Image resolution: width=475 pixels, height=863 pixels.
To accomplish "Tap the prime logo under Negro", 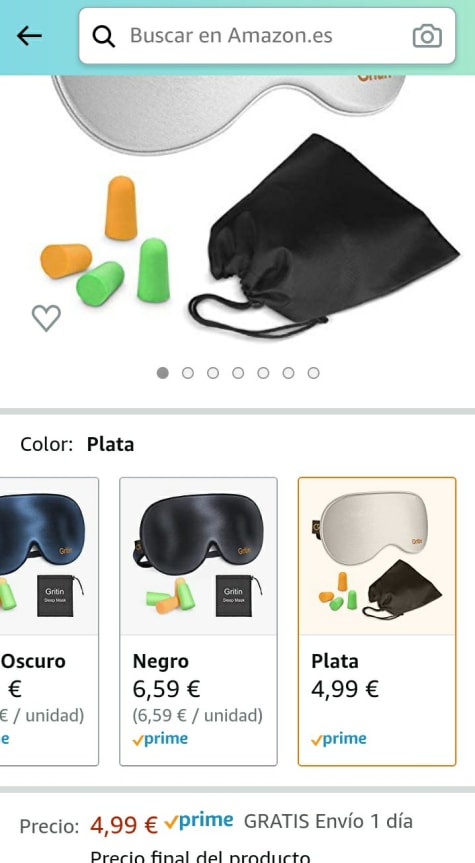I will [160, 739].
